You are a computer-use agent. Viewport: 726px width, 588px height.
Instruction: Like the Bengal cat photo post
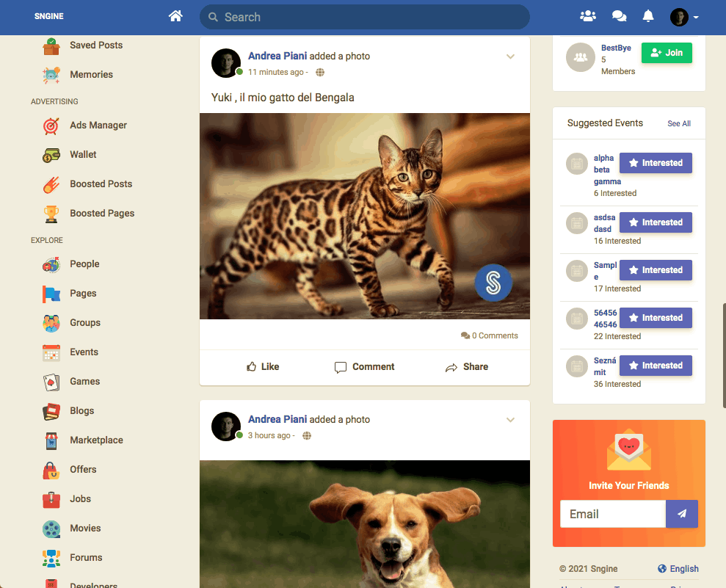(263, 367)
